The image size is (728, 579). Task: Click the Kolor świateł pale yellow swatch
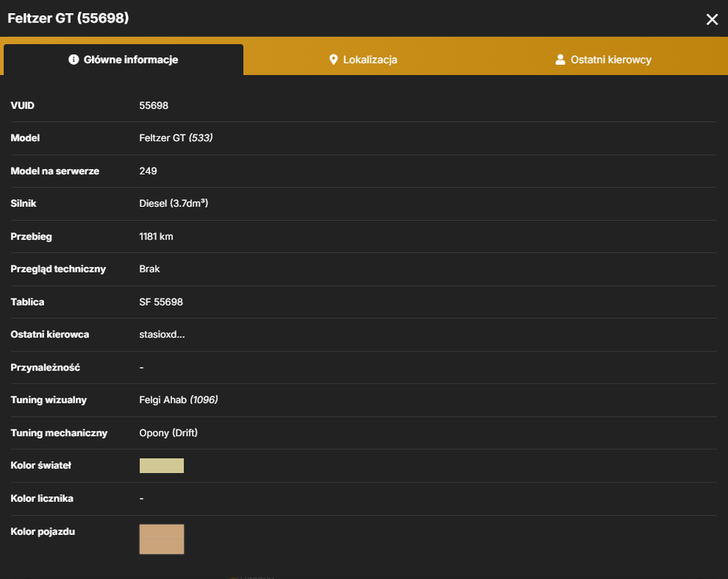click(x=161, y=466)
